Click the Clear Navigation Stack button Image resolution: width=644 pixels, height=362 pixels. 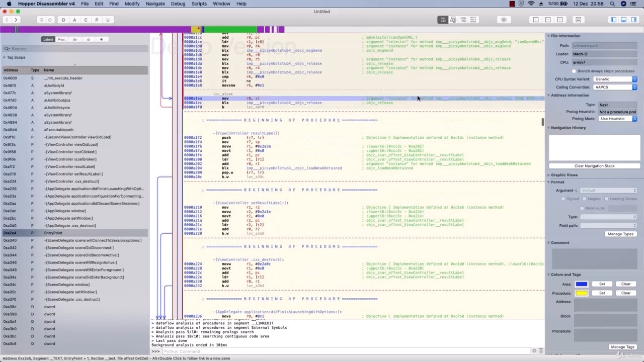(x=594, y=166)
